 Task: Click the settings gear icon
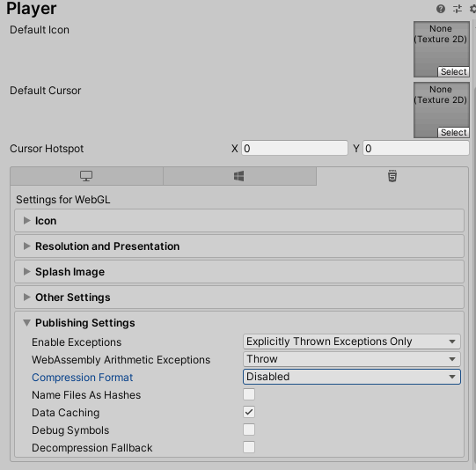[472, 9]
